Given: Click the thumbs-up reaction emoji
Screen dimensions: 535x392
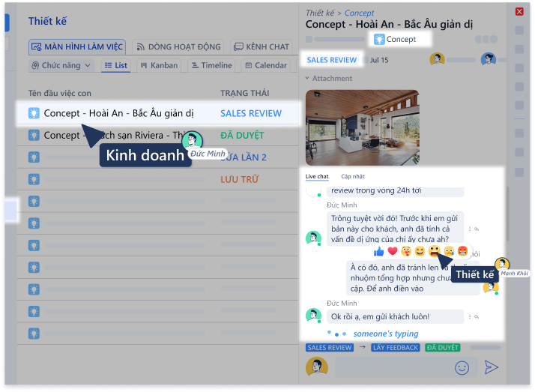Looking at the screenshot, I should point(379,251).
